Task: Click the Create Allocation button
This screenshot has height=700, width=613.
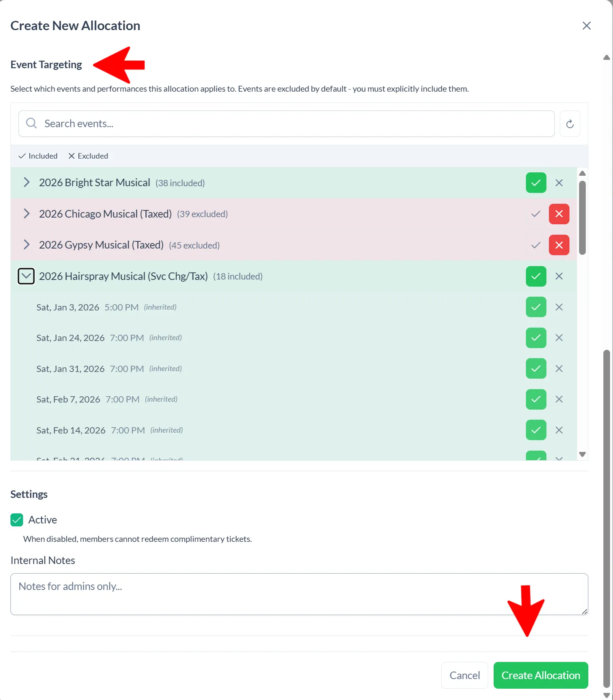Action: [x=541, y=675]
